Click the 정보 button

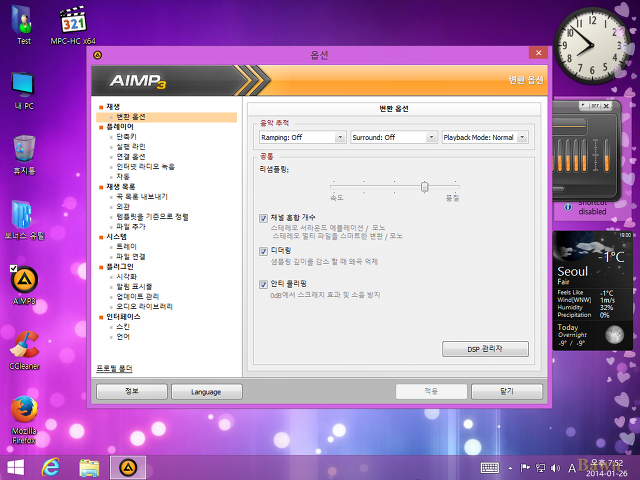[x=131, y=391]
